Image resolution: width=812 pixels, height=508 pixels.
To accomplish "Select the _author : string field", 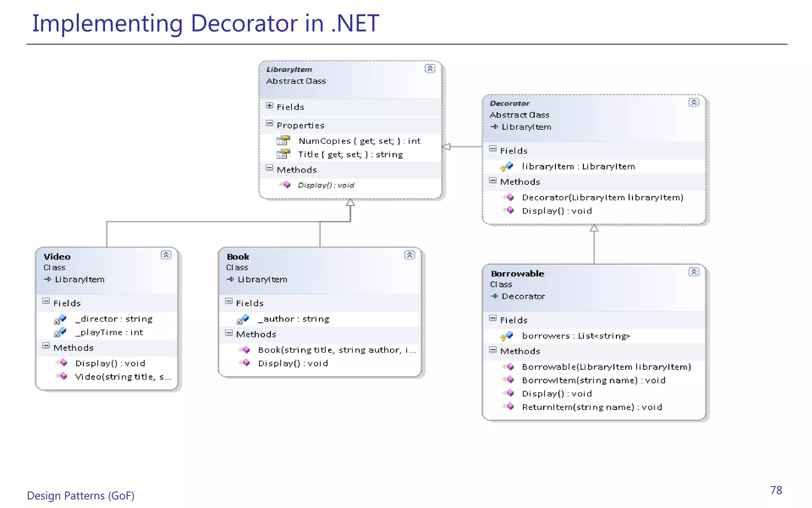I will point(293,319).
